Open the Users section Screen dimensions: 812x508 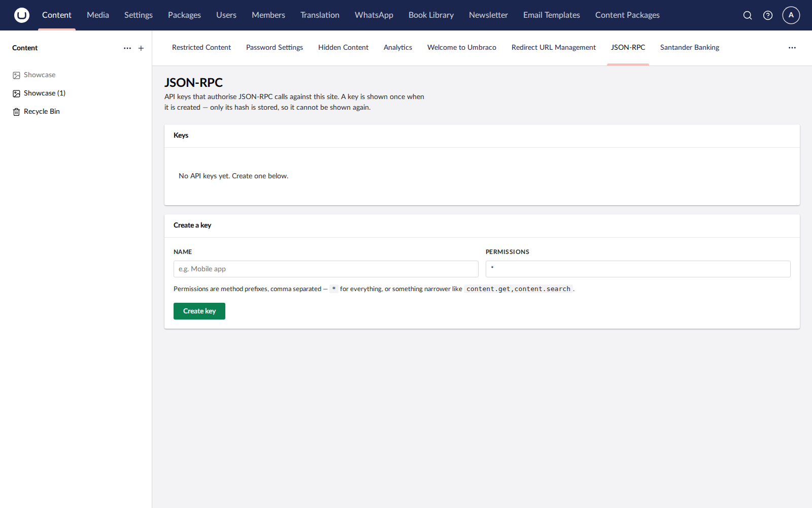click(x=226, y=15)
